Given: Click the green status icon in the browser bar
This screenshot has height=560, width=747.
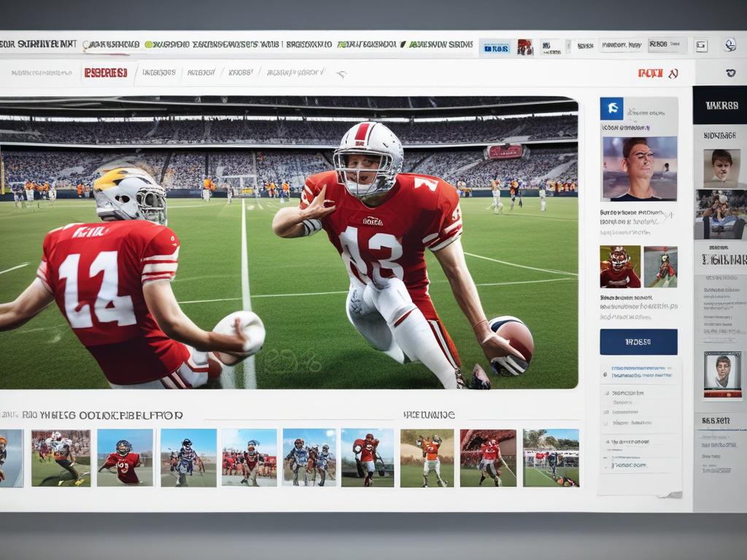Looking at the screenshot, I should point(147,44).
